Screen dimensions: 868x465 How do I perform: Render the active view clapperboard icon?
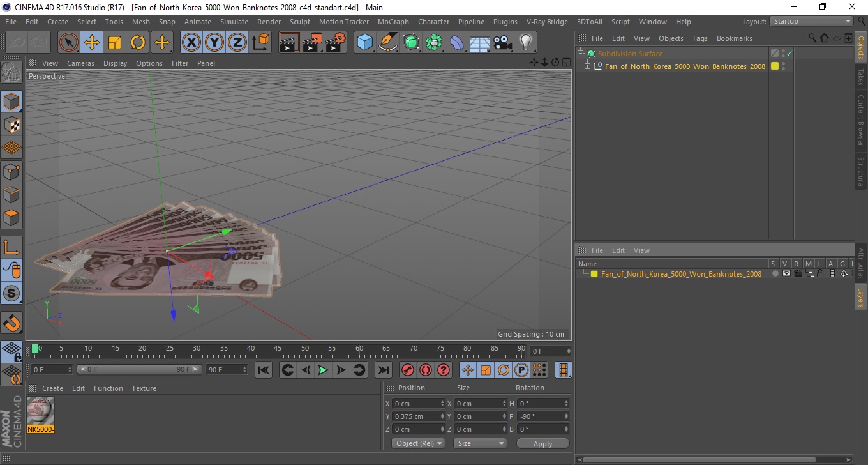pyautogui.click(x=290, y=43)
